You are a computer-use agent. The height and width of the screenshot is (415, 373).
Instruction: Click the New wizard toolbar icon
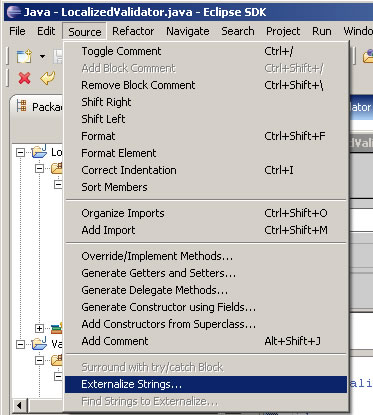pyautogui.click(x=24, y=56)
